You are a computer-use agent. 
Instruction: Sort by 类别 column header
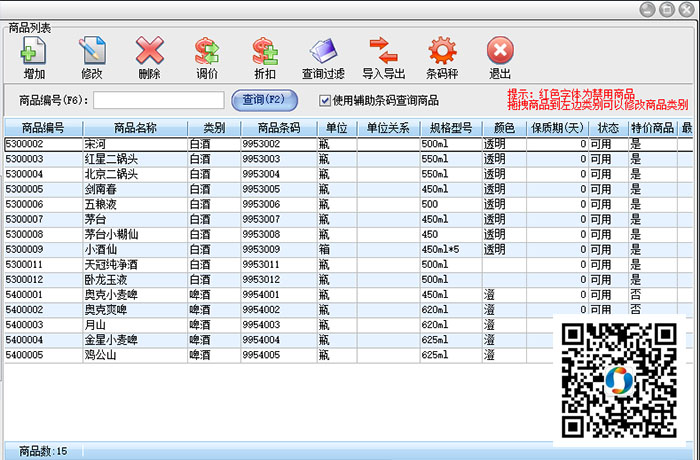point(214,128)
